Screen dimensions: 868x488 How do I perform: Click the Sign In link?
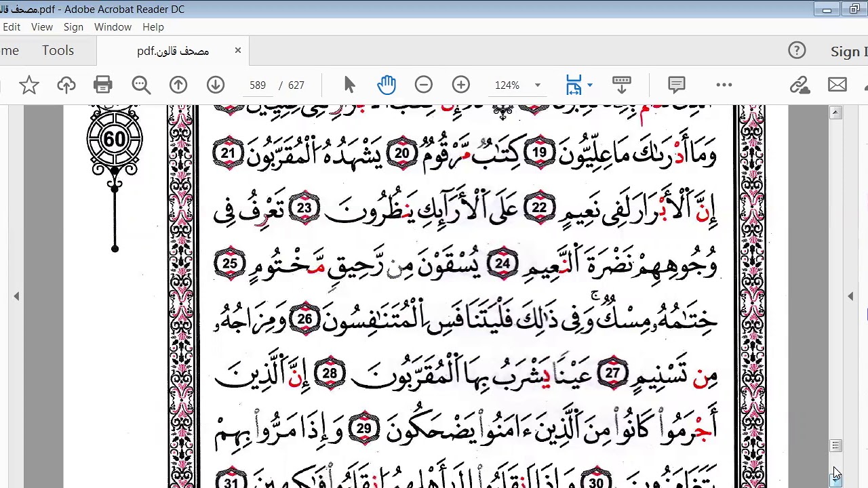tap(849, 52)
